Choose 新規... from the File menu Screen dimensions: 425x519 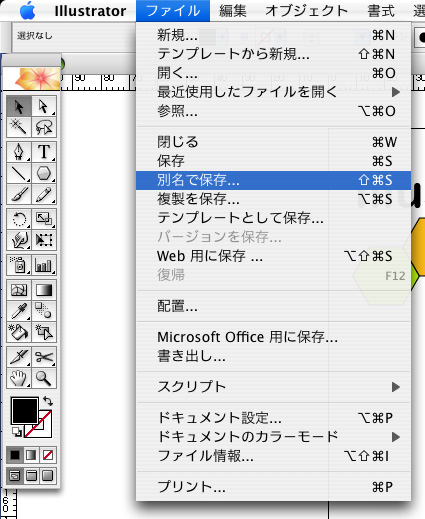pyautogui.click(x=273, y=35)
